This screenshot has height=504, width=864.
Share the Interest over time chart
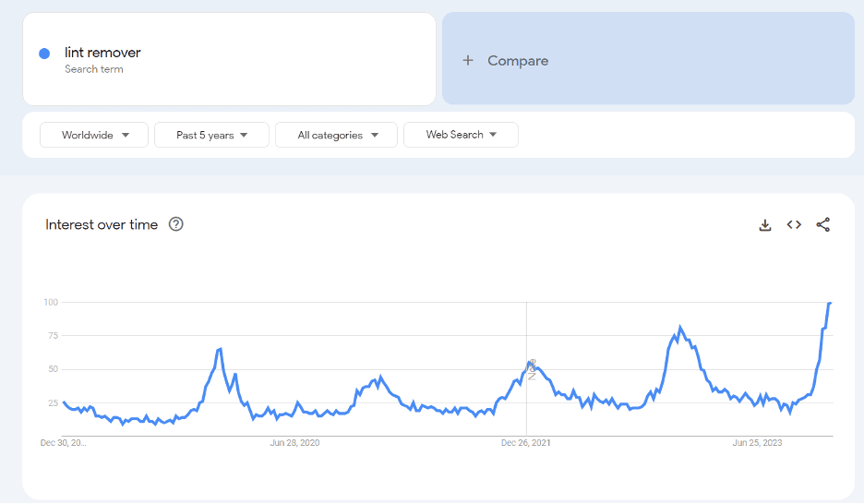tap(822, 224)
